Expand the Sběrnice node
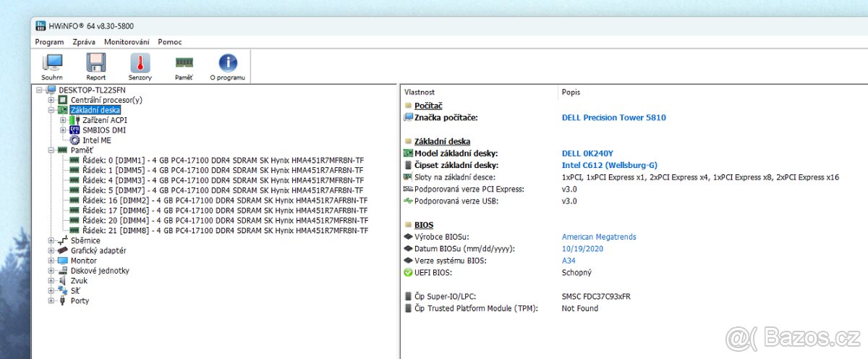868x359 pixels. 51,240
